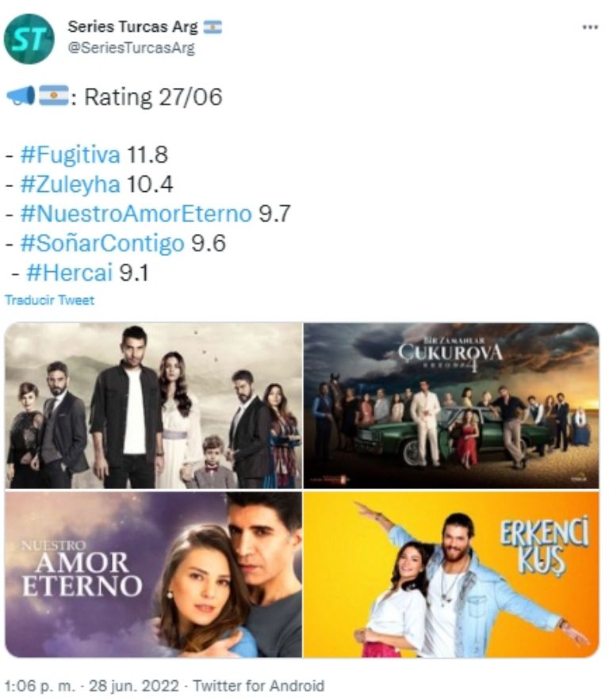609x700 pixels.
Task: Click the 1:06 p. m. 28 jun. 2022 timestamp
Action: [x=91, y=686]
